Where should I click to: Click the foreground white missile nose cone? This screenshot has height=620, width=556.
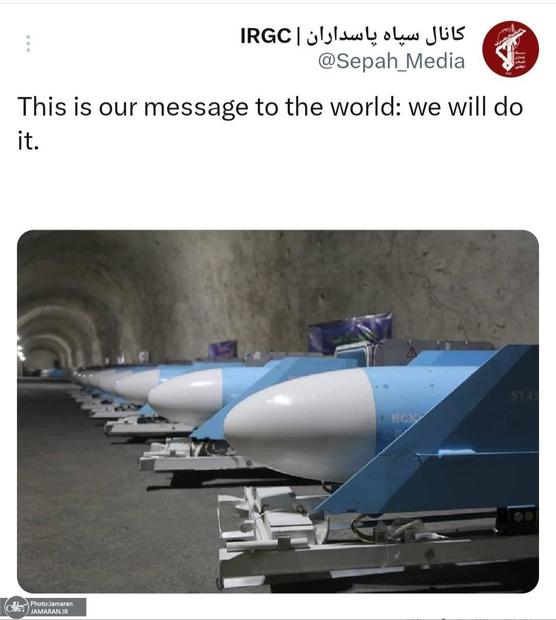[301, 423]
